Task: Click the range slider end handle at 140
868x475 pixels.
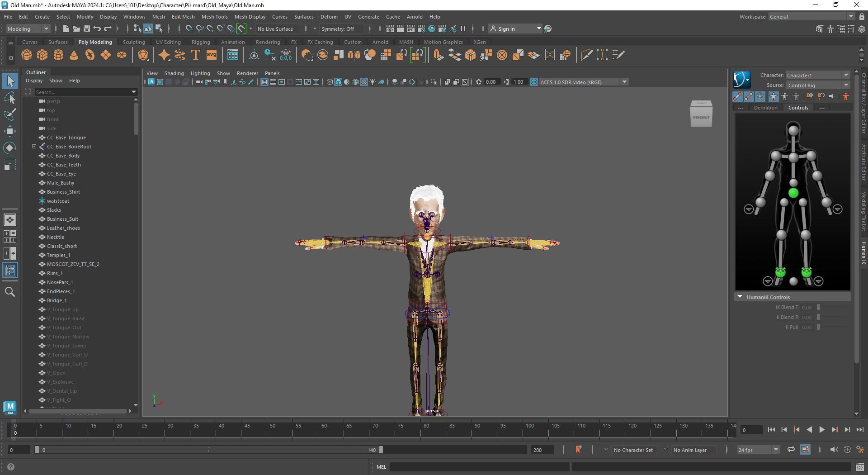Action: [x=381, y=450]
